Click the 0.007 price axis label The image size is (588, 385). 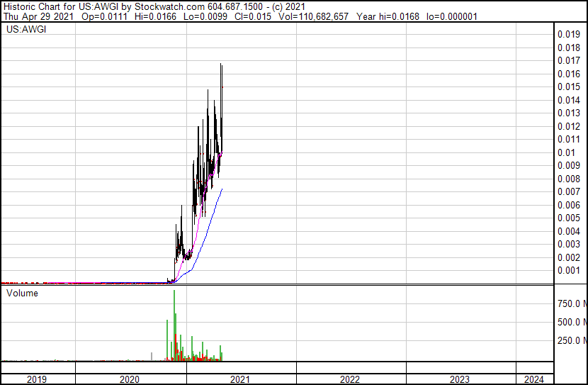click(569, 191)
